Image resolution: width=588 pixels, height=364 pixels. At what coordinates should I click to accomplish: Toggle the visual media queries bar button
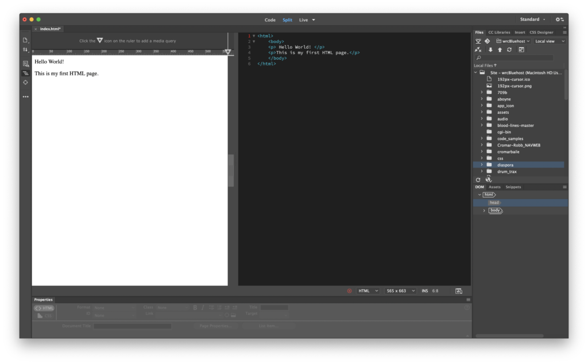pyautogui.click(x=25, y=73)
